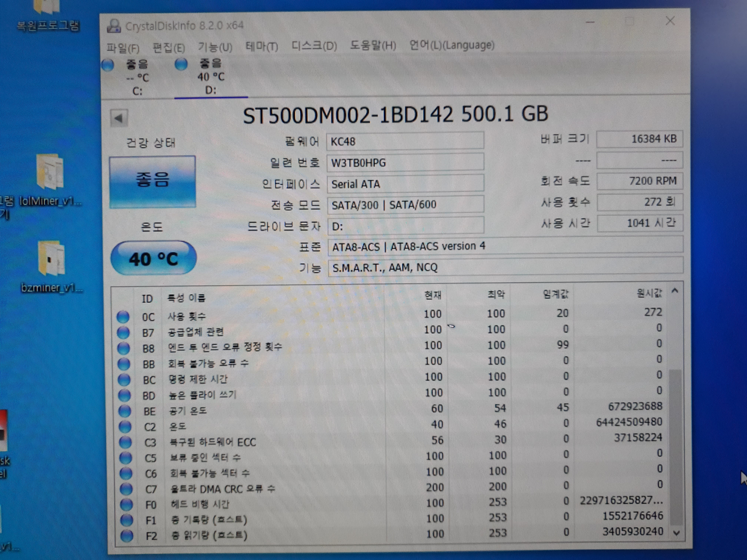Click the 40 °C temperature button

(154, 258)
